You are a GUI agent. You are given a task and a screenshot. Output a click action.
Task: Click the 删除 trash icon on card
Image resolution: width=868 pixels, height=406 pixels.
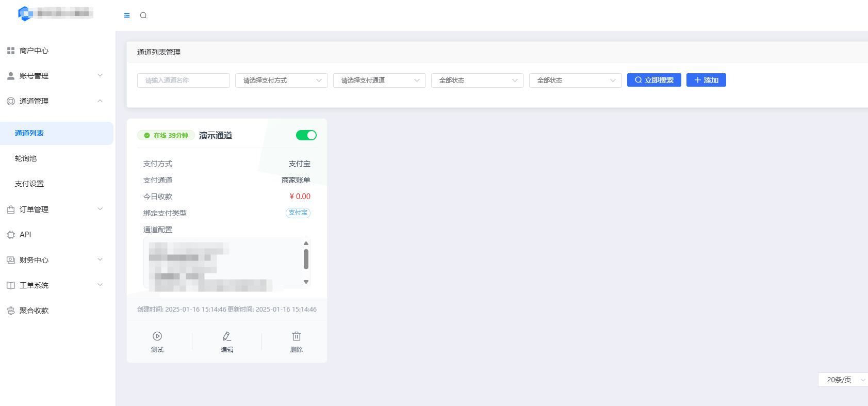pyautogui.click(x=297, y=336)
